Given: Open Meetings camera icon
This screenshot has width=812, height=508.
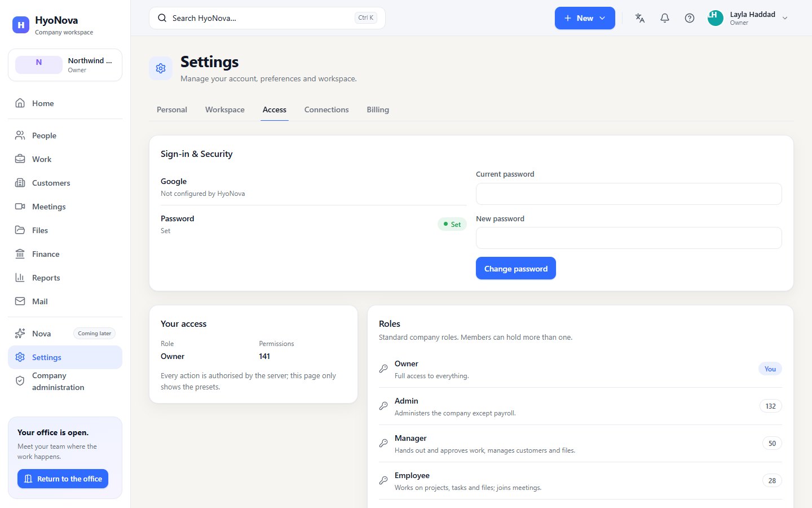Looking at the screenshot, I should [20, 207].
